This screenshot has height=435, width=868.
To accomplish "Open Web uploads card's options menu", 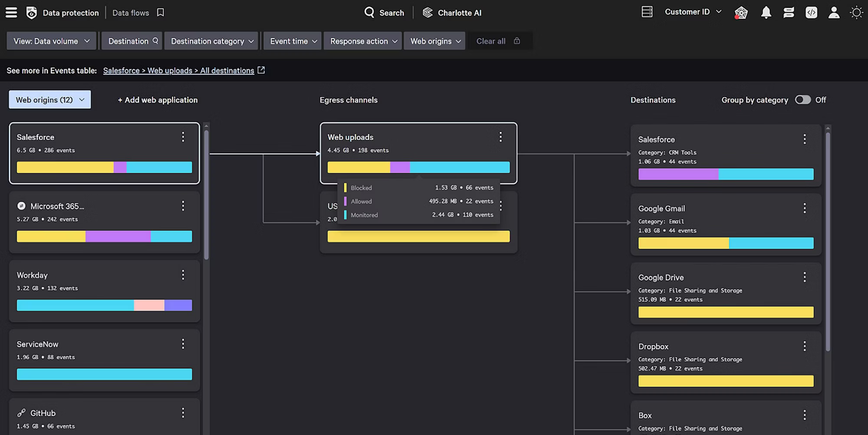I will pyautogui.click(x=500, y=137).
